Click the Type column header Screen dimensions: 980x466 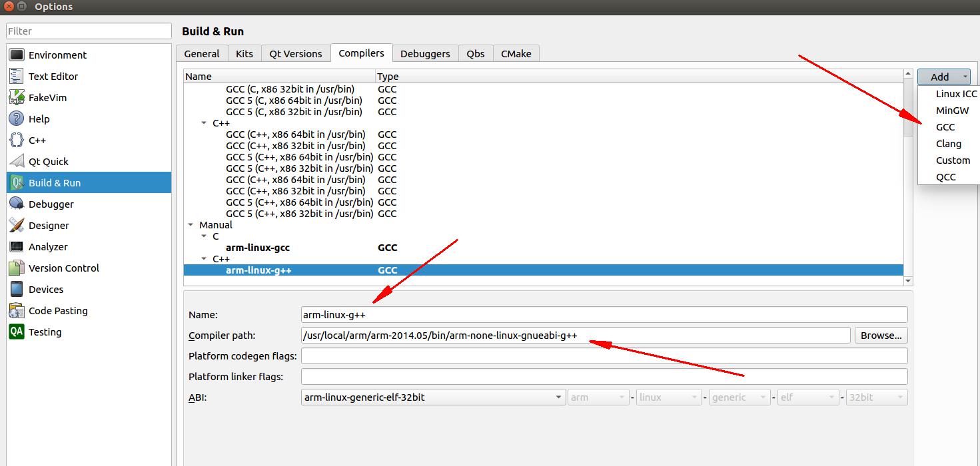point(640,77)
